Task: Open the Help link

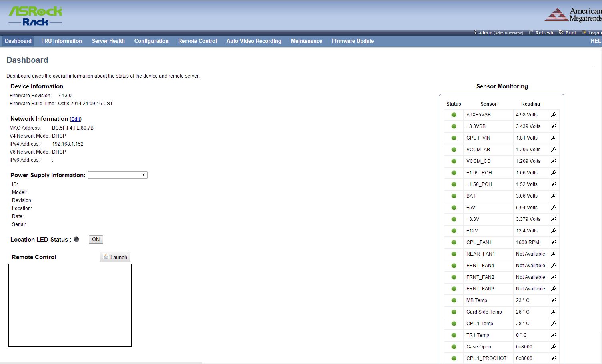Action: click(596, 41)
